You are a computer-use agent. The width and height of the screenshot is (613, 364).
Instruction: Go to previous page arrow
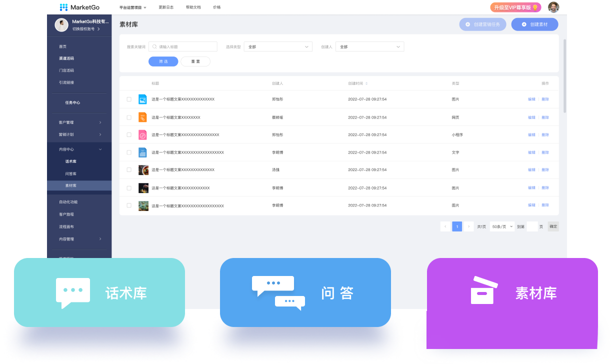[x=445, y=226]
